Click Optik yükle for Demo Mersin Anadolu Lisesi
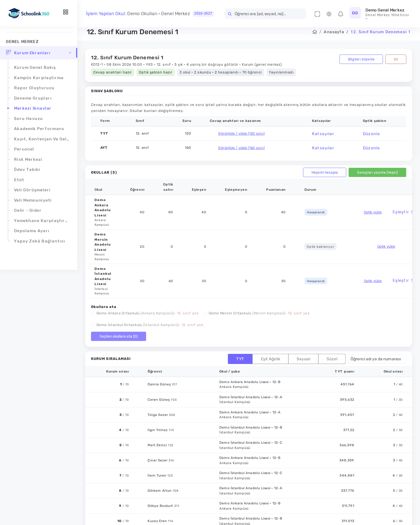 click(x=386, y=246)
